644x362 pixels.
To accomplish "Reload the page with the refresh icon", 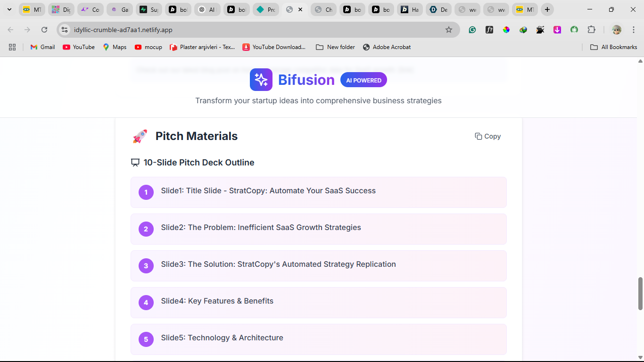I will pos(44,30).
